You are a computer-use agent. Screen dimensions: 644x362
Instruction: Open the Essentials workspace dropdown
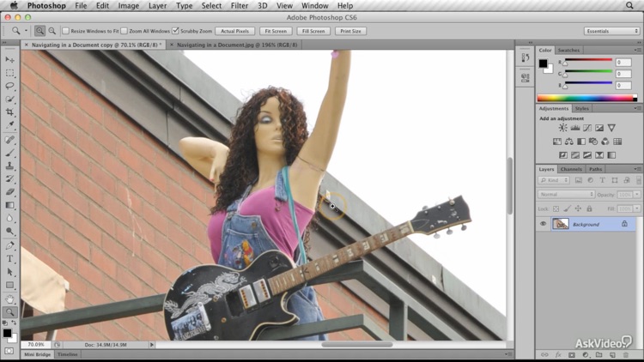point(611,31)
